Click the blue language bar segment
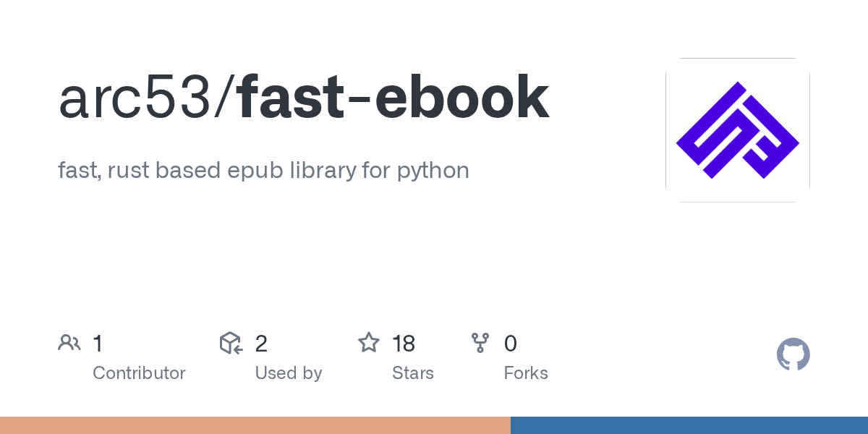 pyautogui.click(x=689, y=425)
